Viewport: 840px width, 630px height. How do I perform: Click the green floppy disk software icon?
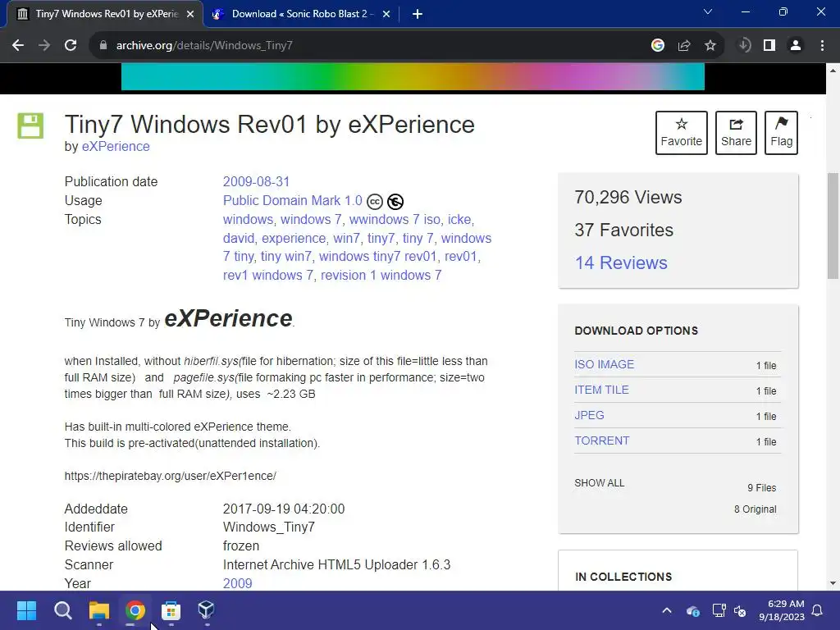click(30, 126)
